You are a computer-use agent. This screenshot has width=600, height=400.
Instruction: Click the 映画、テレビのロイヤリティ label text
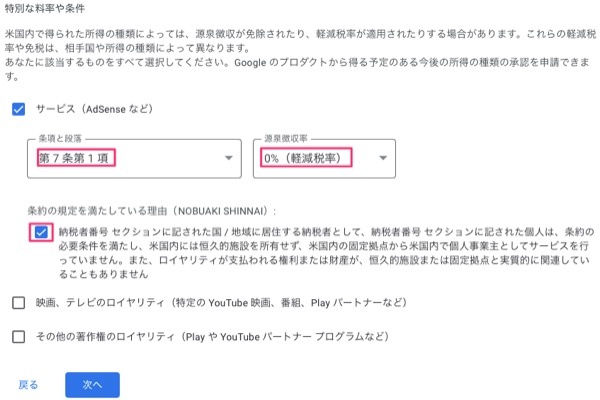(221, 303)
